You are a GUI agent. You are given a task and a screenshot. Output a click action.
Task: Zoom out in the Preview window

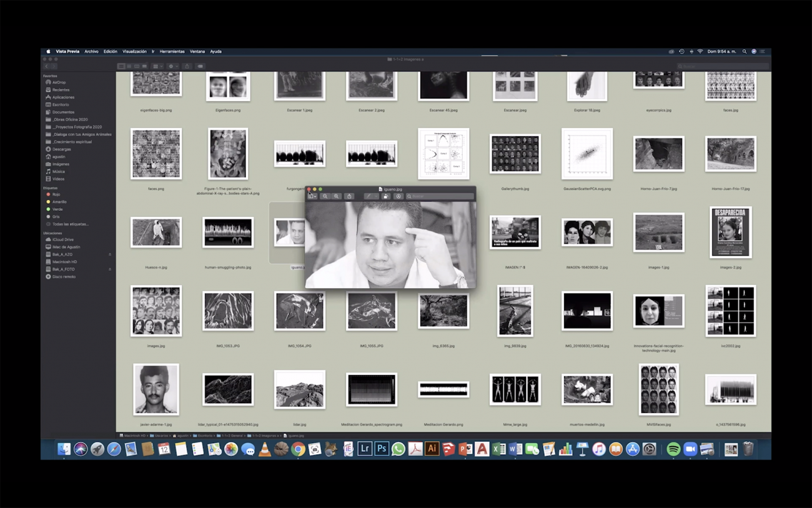pyautogui.click(x=325, y=196)
